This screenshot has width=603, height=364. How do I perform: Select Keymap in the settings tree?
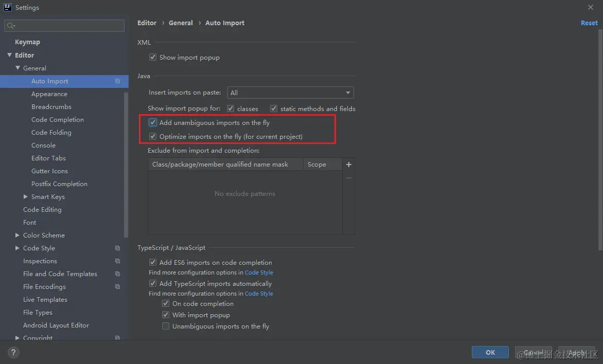[x=27, y=42]
